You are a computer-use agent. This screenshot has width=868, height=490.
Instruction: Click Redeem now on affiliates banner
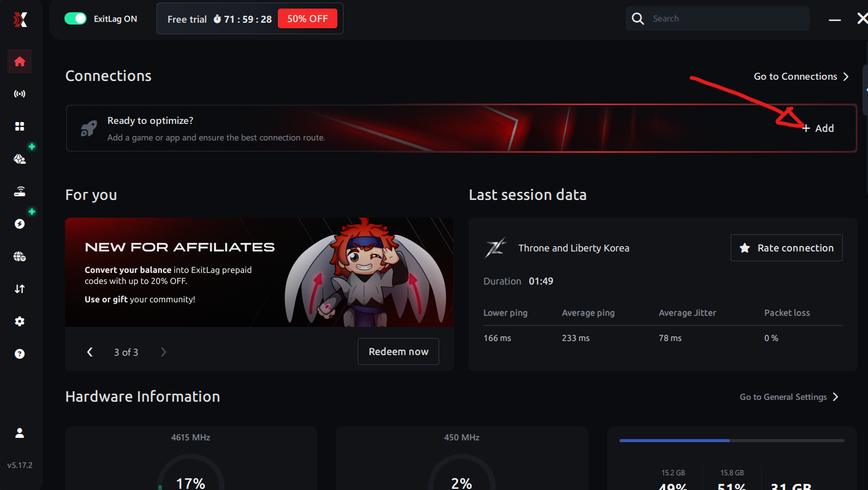398,351
